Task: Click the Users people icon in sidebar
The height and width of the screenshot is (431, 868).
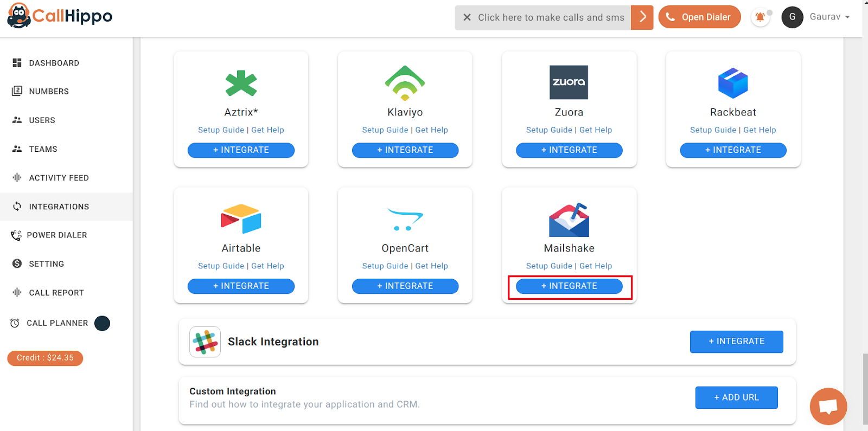Action: (x=17, y=120)
